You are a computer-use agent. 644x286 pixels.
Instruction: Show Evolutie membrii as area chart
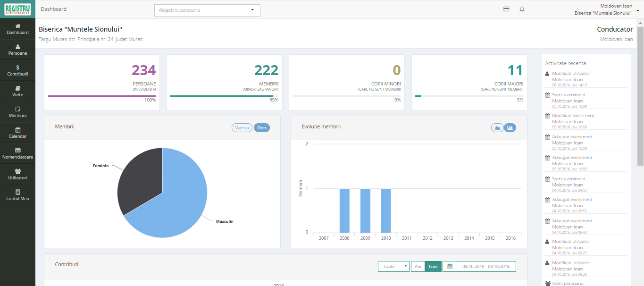pyautogui.click(x=497, y=127)
